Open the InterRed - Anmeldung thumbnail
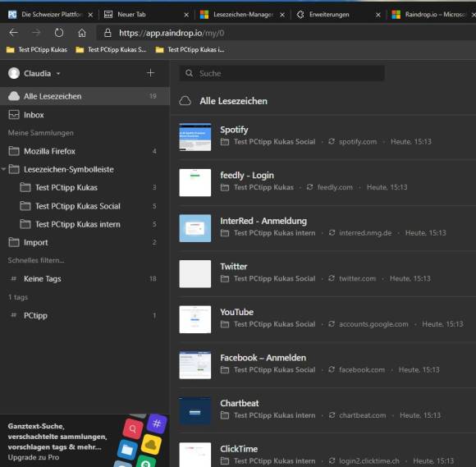 [195, 228]
